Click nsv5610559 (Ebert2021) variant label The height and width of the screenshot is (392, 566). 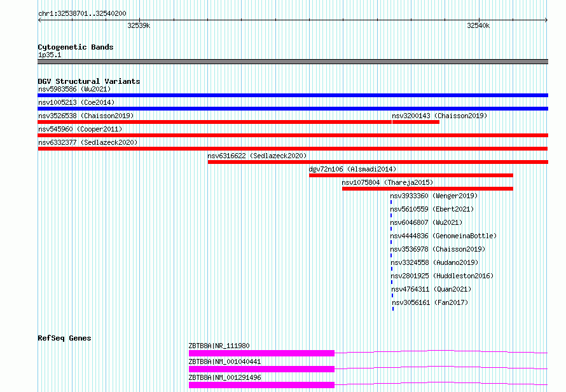pyautogui.click(x=432, y=209)
